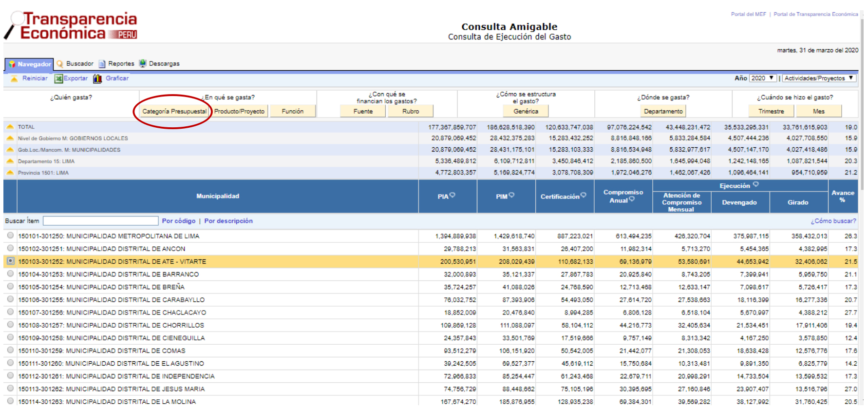
Task: Click the up arrow icon beside TOTAL row
Action: (10, 127)
